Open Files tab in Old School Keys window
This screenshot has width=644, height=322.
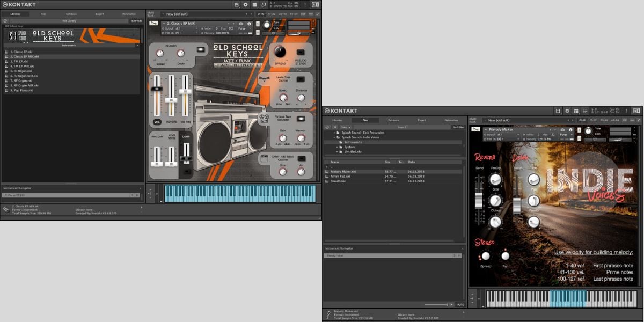point(43,14)
